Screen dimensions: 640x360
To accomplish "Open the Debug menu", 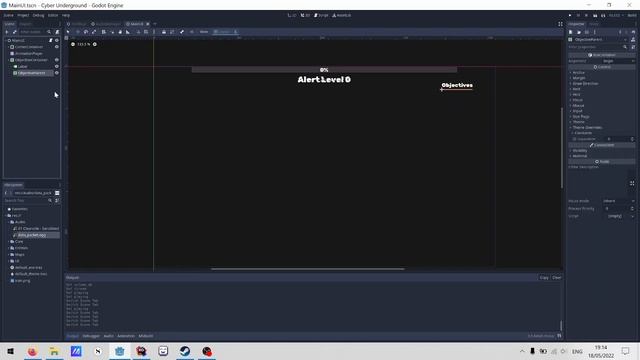I will point(38,15).
